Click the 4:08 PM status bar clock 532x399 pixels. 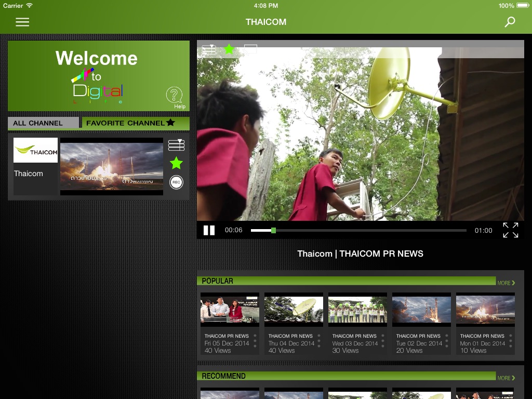[266, 6]
